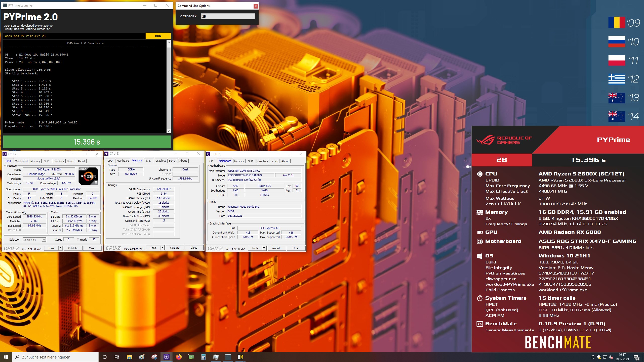
Task: Select CPU tab in Memory-tab CPU-Z window
Action: coord(110,161)
